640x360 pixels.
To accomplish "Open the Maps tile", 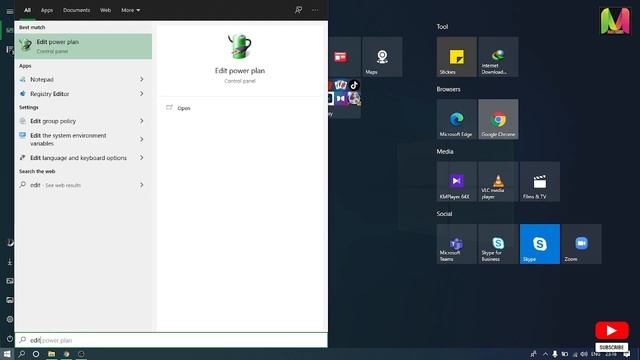I will 382,57.
